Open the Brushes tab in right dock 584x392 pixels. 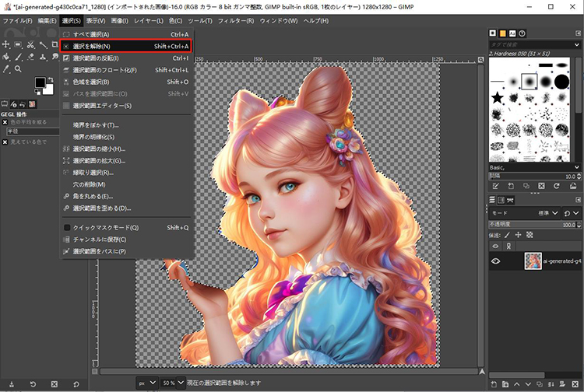pyautogui.click(x=493, y=33)
